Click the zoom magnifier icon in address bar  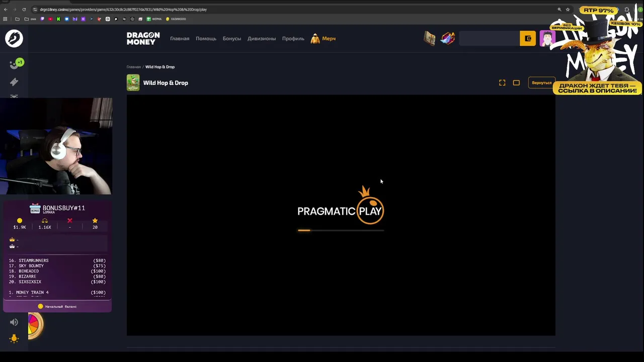point(559,10)
